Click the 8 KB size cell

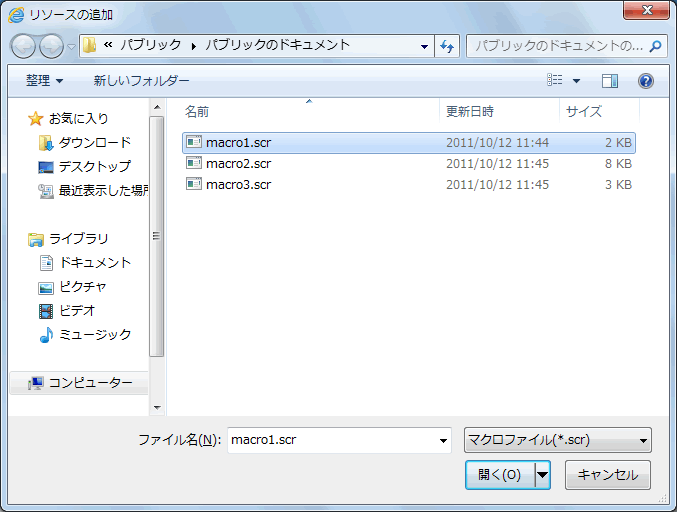click(618, 164)
